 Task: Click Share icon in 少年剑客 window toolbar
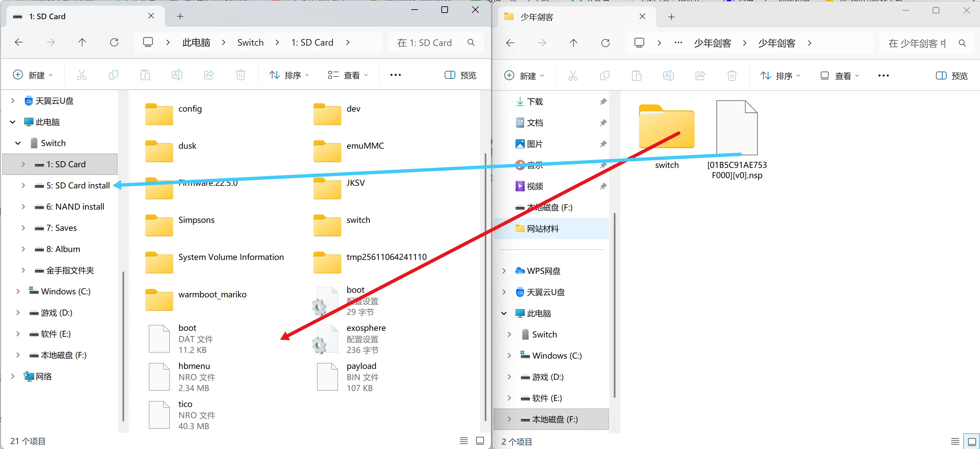700,76
